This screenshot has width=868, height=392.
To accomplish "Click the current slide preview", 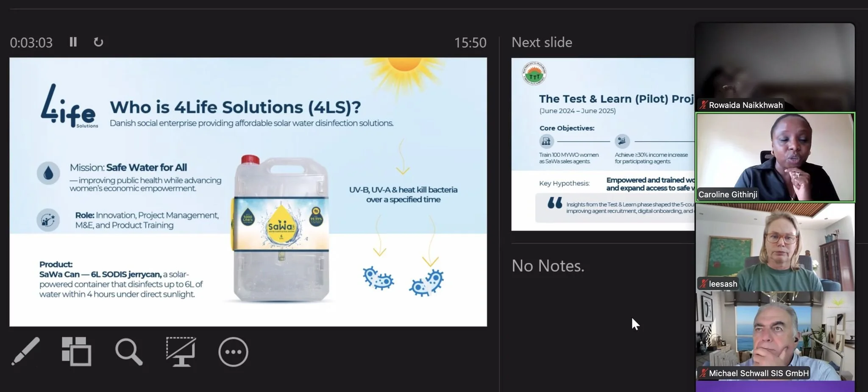I will pos(248,192).
